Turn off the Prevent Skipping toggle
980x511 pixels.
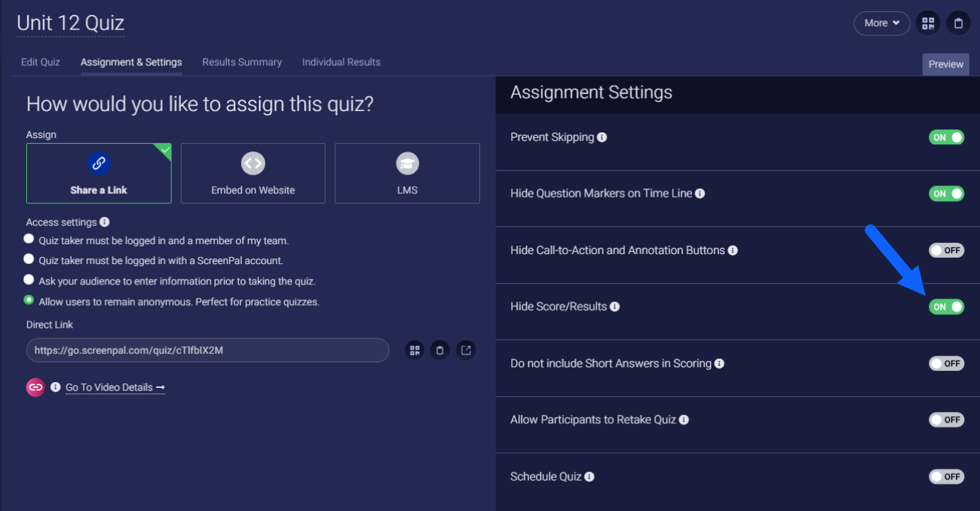(946, 137)
